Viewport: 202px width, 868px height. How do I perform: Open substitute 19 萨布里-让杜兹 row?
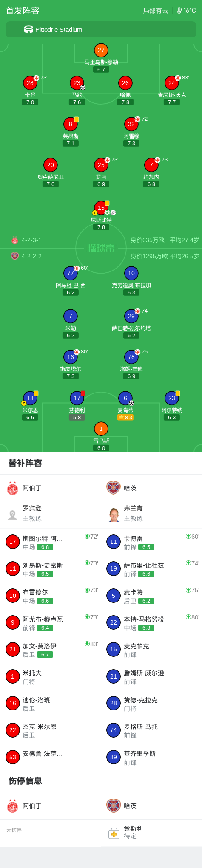coord(151,568)
